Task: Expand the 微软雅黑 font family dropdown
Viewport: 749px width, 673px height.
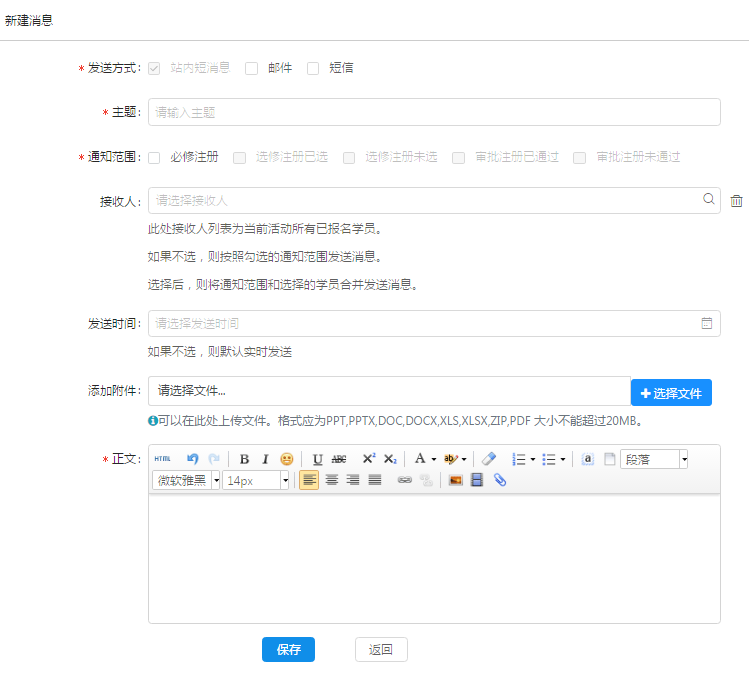Action: 216,481
